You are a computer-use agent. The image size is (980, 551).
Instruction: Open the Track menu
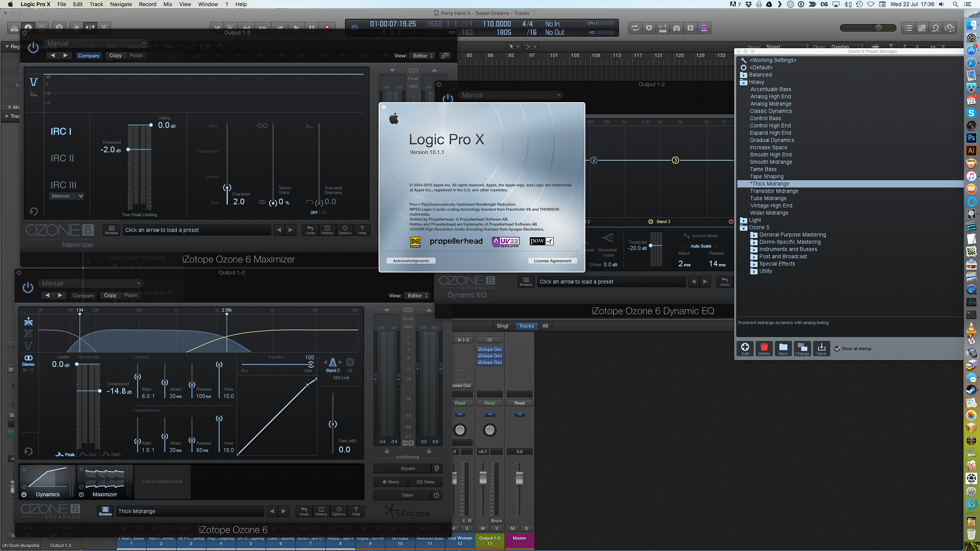96,4
